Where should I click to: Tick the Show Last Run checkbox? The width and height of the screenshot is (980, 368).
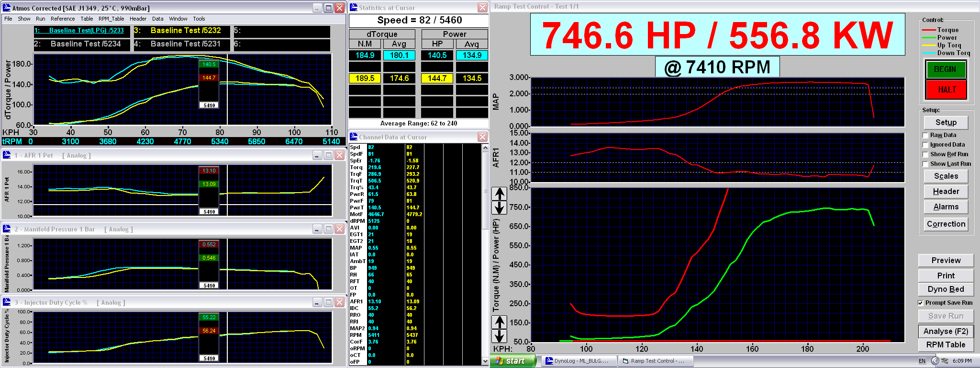click(925, 164)
